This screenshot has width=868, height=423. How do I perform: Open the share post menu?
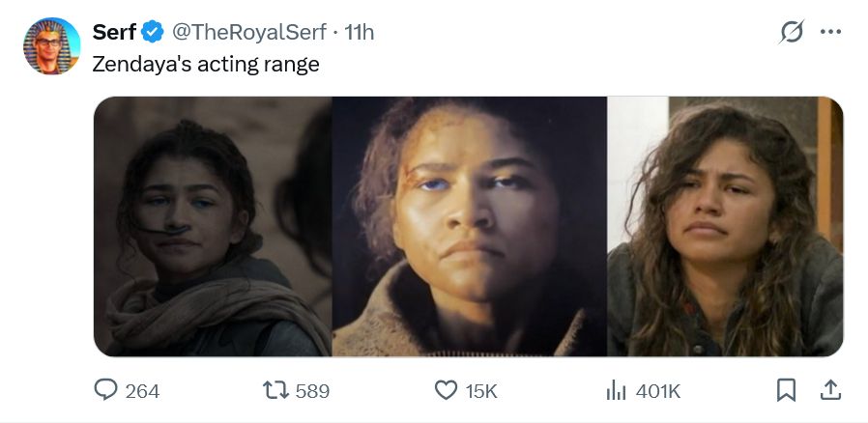[830, 390]
